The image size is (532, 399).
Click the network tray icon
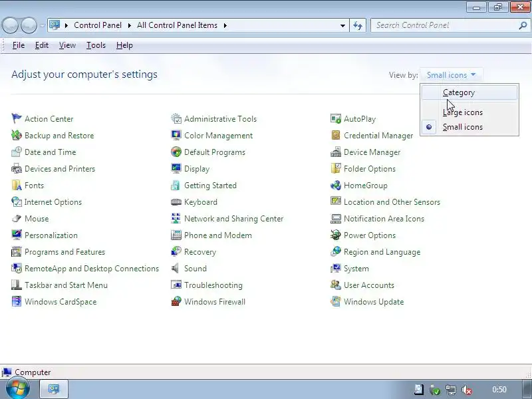[451, 390]
